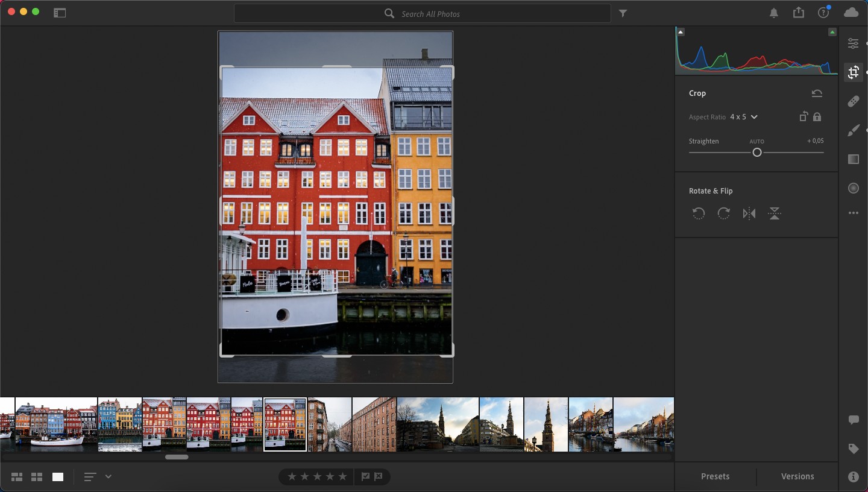Open the Info panel icon
Viewport: 868px width, 492px height.
[853, 477]
